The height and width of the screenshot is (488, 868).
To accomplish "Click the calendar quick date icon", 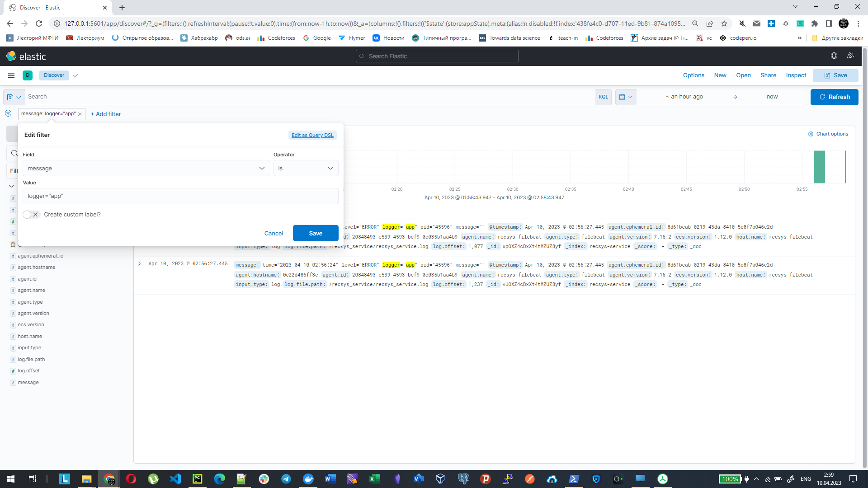I will tap(626, 97).
